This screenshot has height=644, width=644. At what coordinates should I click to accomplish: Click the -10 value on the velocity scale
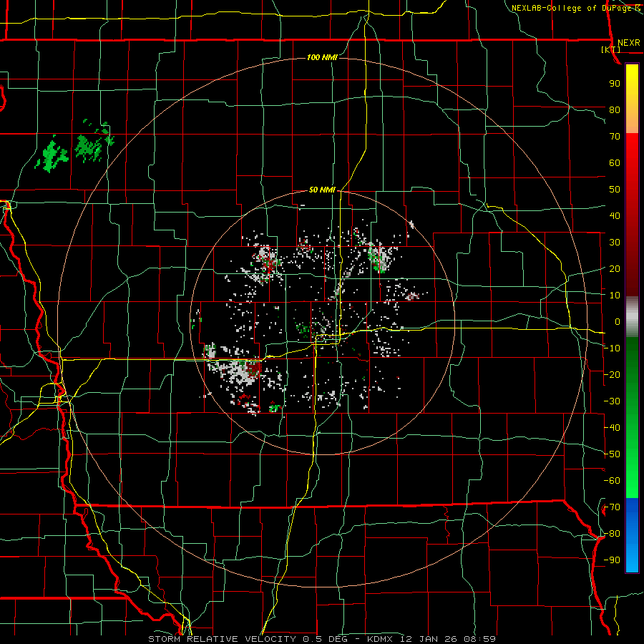[x=612, y=348]
